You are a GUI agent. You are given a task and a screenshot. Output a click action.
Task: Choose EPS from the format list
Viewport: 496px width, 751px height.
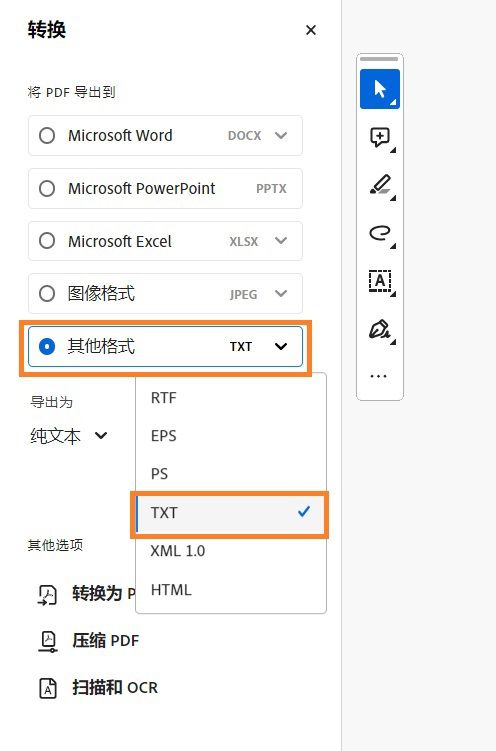pyautogui.click(x=231, y=436)
